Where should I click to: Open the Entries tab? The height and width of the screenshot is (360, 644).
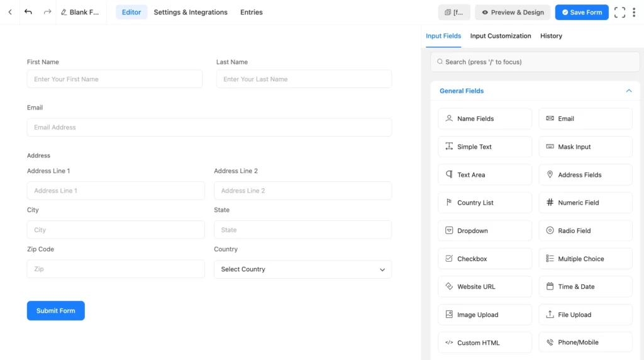(x=252, y=13)
